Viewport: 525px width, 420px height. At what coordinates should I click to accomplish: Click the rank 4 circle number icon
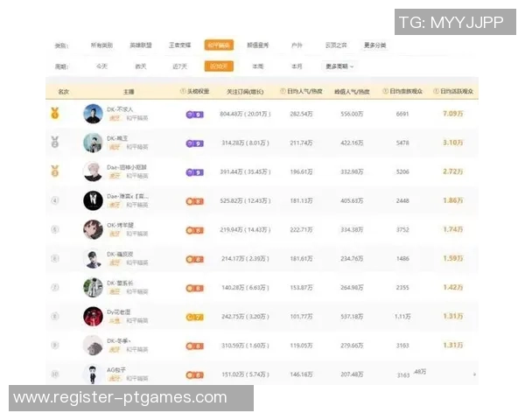point(55,200)
